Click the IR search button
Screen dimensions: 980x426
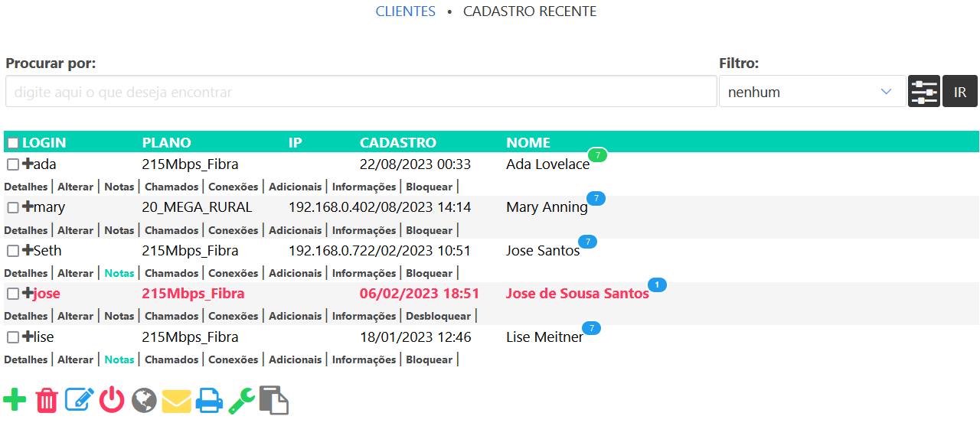click(960, 92)
